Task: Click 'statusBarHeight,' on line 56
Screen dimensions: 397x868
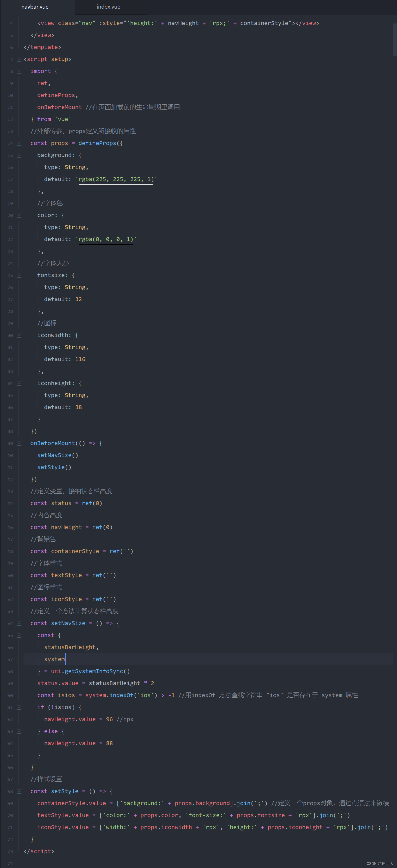Action: click(x=71, y=647)
